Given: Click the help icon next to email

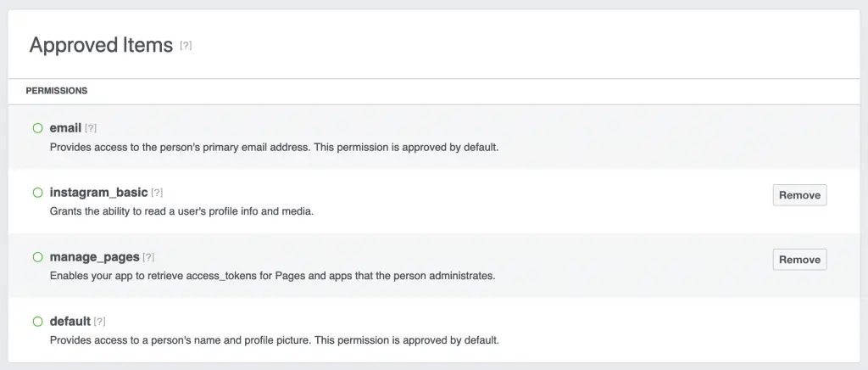Looking at the screenshot, I should 91,128.
